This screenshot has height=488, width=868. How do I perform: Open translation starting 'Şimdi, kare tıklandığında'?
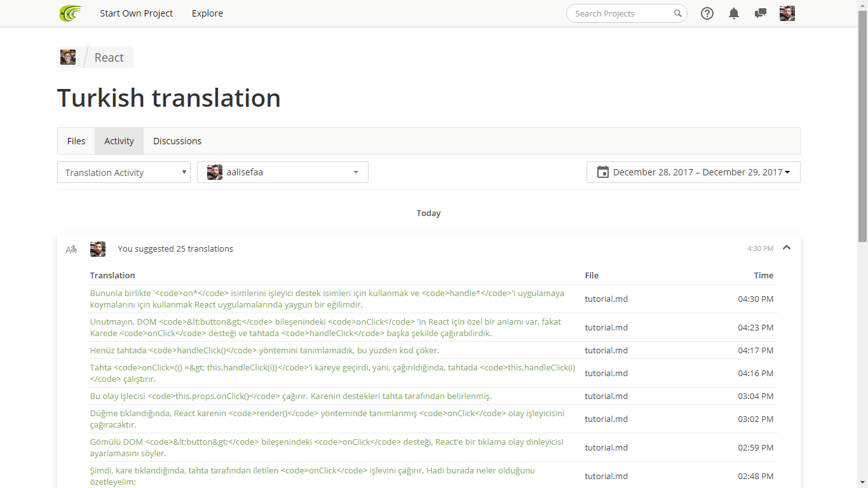point(313,476)
